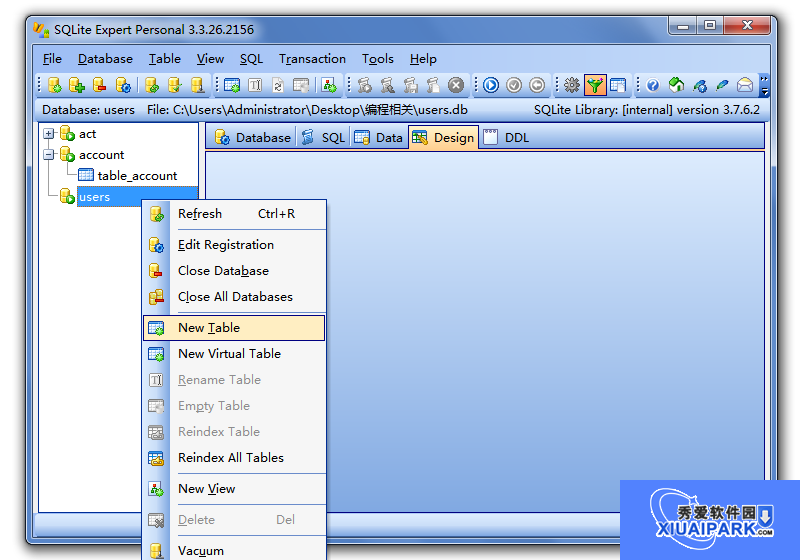
Task: Click the envelope email toolbar icon
Action: pyautogui.click(x=745, y=85)
